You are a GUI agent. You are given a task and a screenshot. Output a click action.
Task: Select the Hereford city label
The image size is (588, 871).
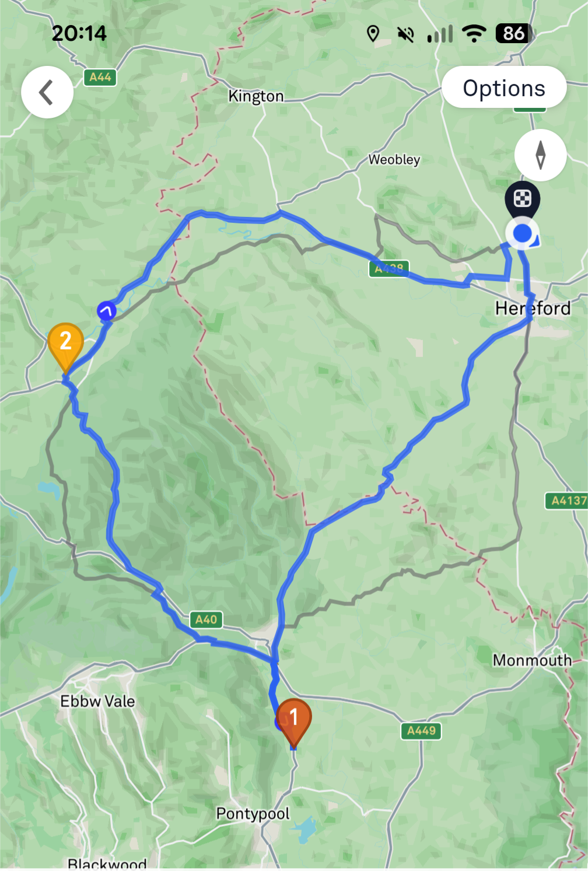pos(533,308)
